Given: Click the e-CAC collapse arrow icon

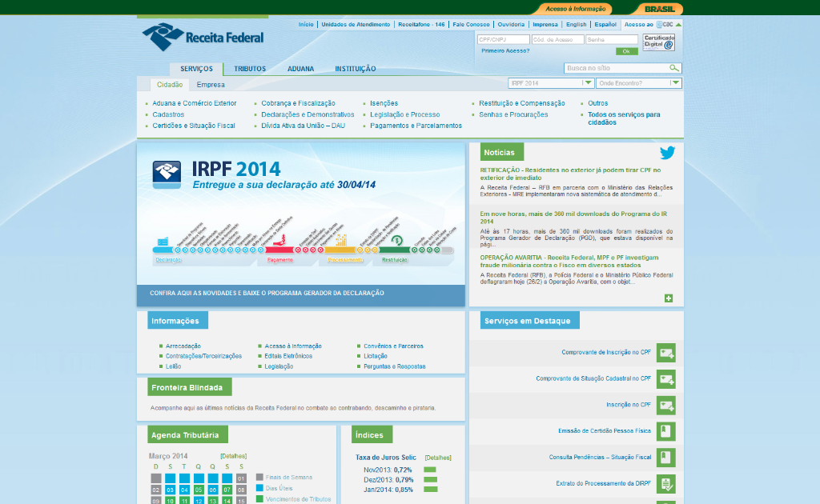Looking at the screenshot, I should pyautogui.click(x=678, y=25).
